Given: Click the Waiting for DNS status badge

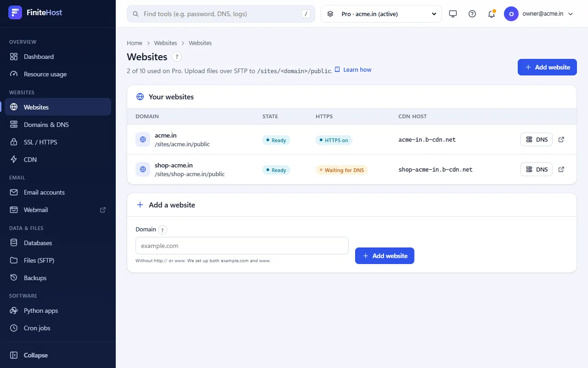Looking at the screenshot, I should (x=342, y=170).
